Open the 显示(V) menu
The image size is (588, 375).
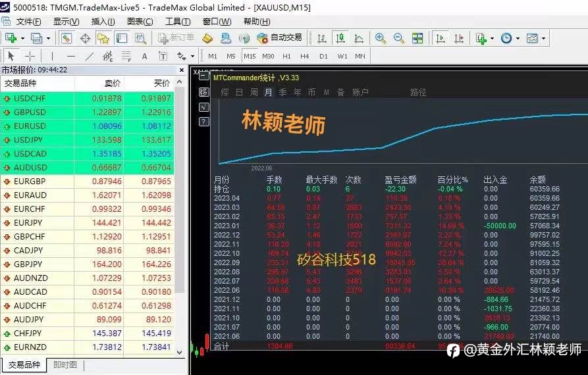pos(66,22)
